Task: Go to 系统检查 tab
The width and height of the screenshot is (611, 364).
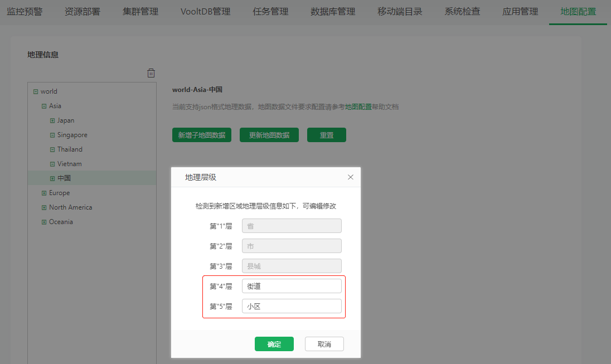Action: click(x=462, y=12)
